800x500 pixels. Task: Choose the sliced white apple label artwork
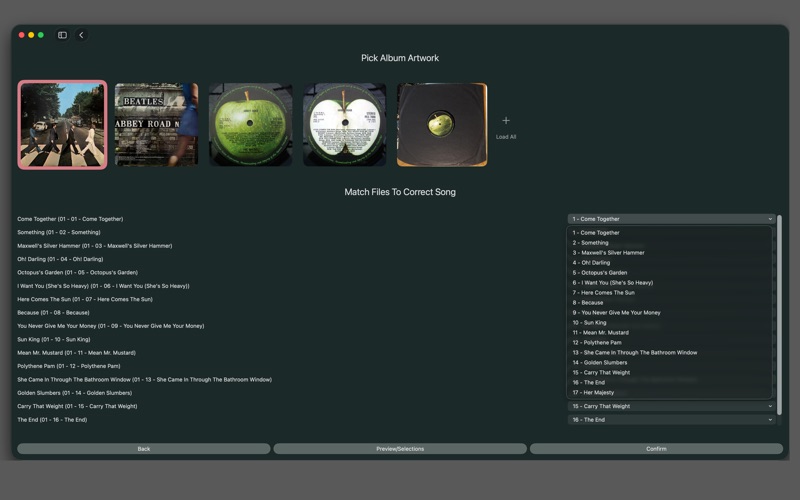pyautogui.click(x=344, y=124)
